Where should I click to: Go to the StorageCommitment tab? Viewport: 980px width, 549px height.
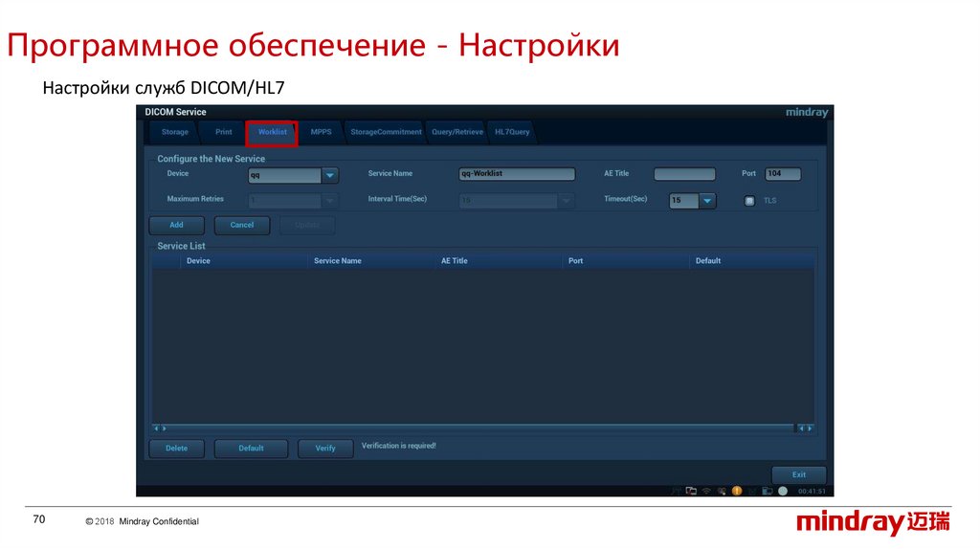point(386,132)
